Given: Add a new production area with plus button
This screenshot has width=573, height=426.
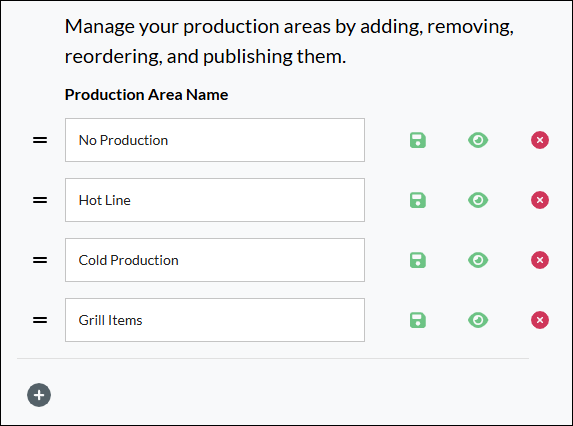Looking at the screenshot, I should click(x=39, y=395).
